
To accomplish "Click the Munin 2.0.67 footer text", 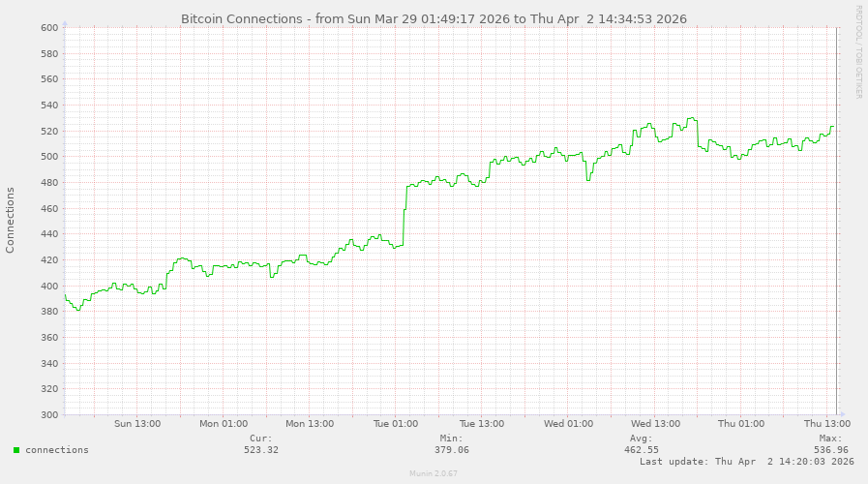I will click(434, 474).
